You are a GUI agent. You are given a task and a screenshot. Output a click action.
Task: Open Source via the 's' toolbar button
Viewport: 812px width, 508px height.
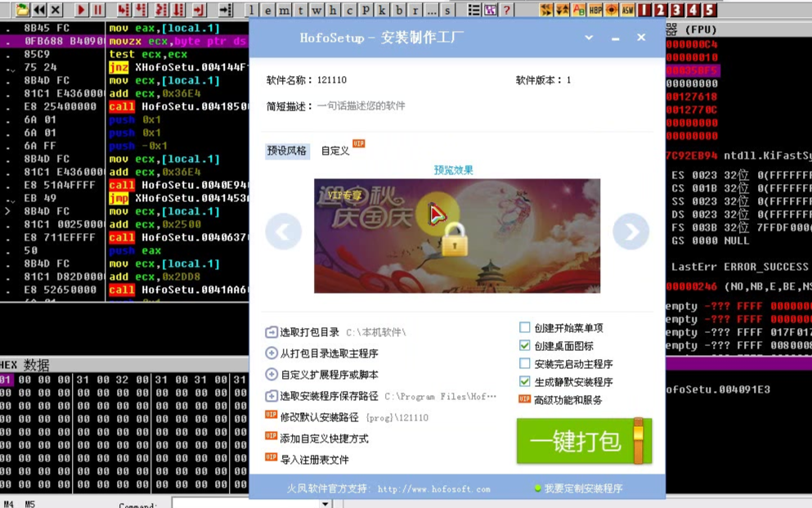coord(447,9)
